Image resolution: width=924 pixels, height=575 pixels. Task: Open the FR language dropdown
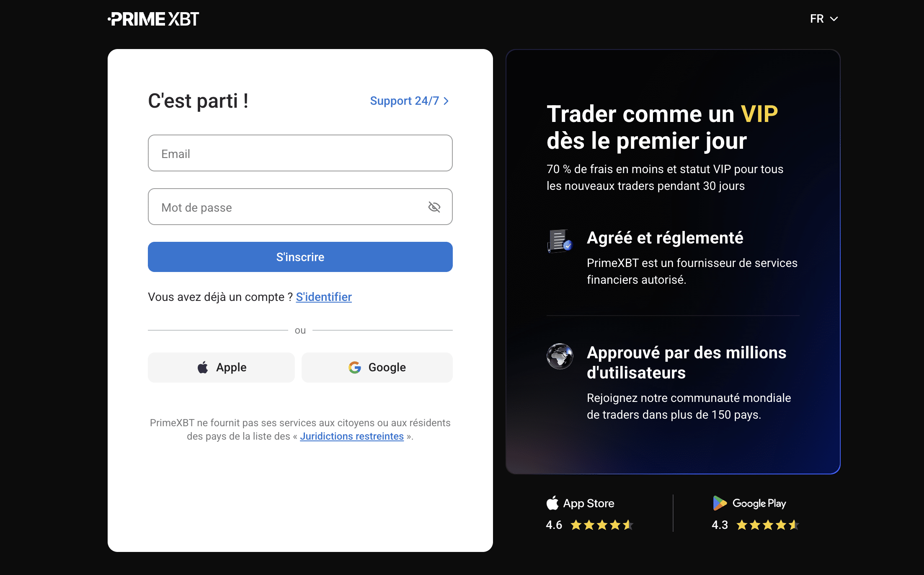point(823,19)
